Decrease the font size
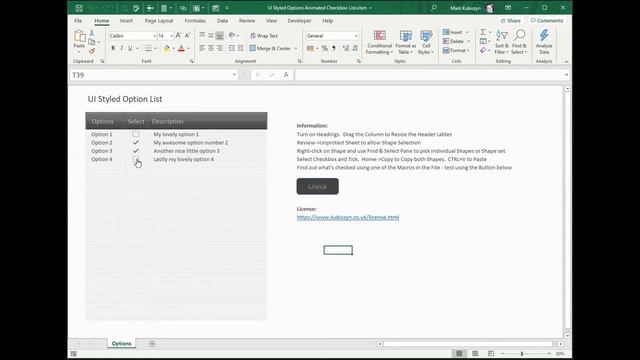640x360 pixels. tap(187, 36)
